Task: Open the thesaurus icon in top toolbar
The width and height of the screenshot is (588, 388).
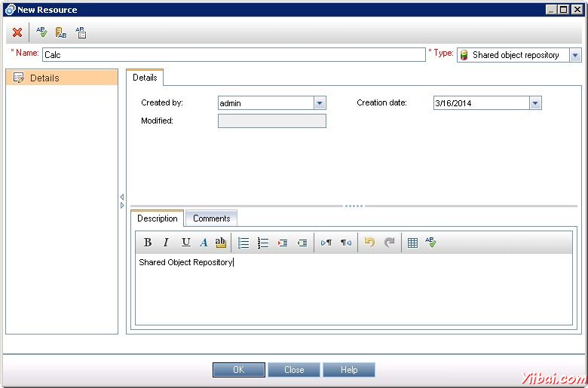Action: (61, 32)
